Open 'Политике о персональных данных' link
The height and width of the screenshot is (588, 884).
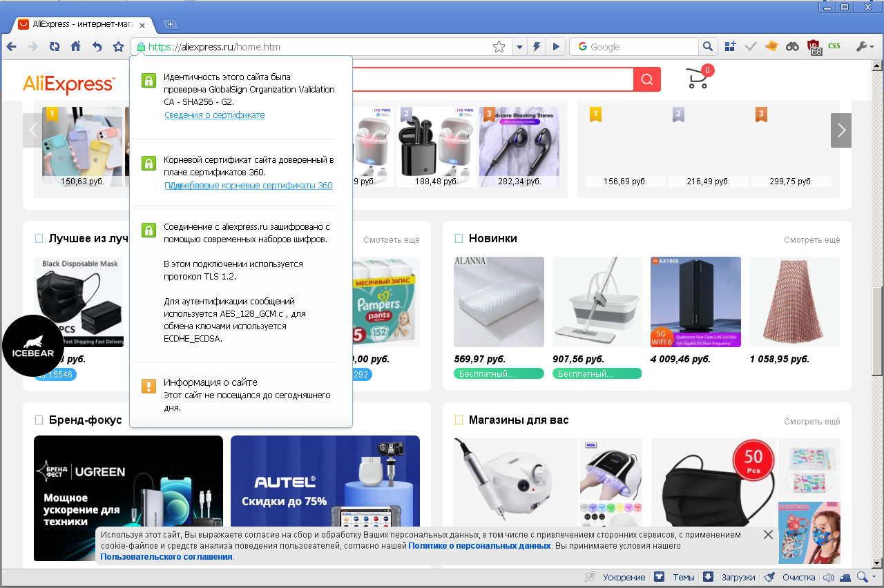pyautogui.click(x=479, y=545)
